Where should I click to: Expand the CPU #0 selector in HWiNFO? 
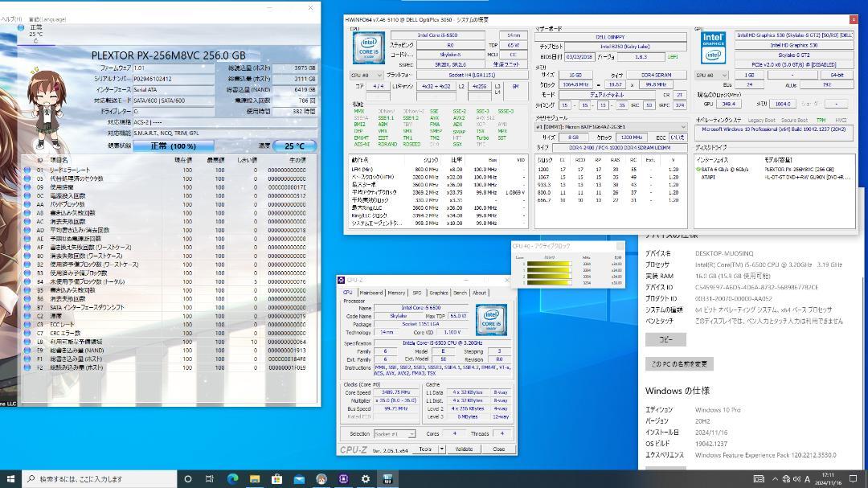click(x=366, y=76)
